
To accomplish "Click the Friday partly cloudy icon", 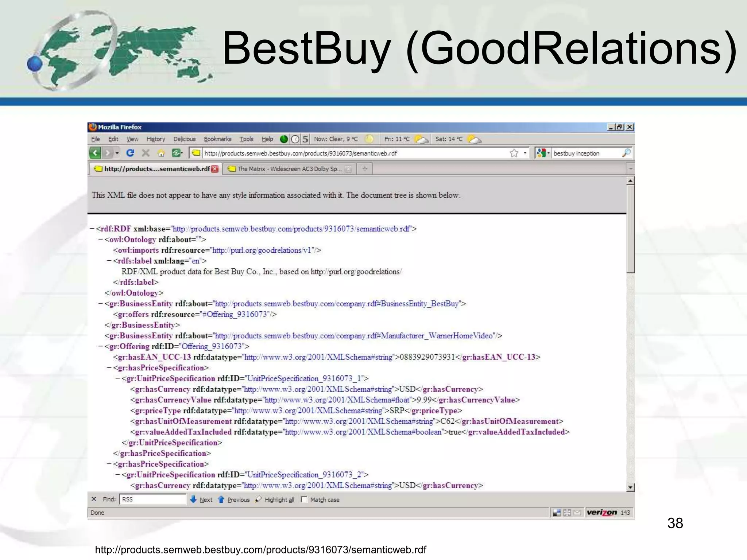I will [421, 139].
